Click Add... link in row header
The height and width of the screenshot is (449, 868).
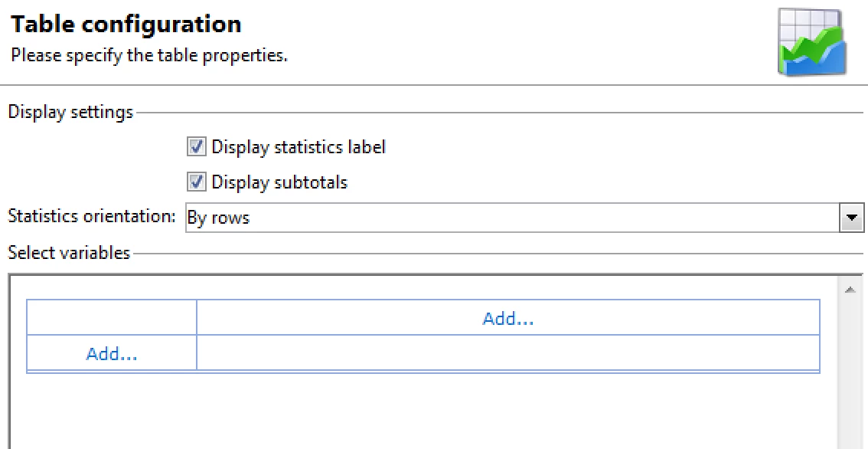112,353
